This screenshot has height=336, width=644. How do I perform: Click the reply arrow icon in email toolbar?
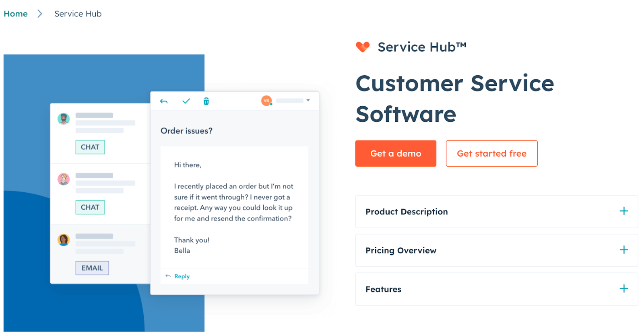(x=163, y=101)
